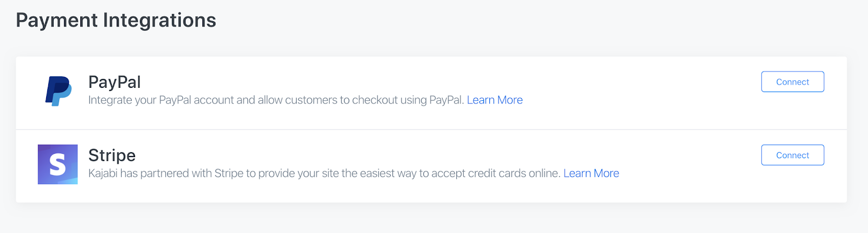Viewport: 868px width, 233px height.
Task: Click the Payment Integrations page heading
Action: tap(116, 20)
